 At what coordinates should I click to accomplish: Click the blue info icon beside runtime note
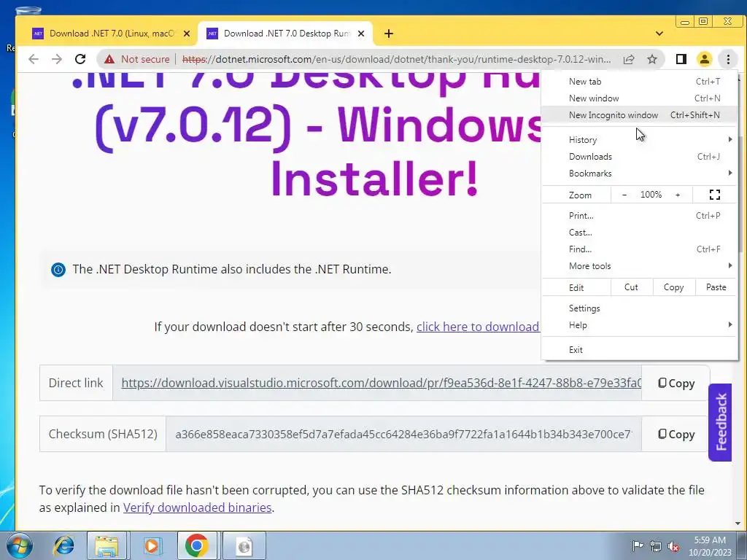pyautogui.click(x=58, y=270)
